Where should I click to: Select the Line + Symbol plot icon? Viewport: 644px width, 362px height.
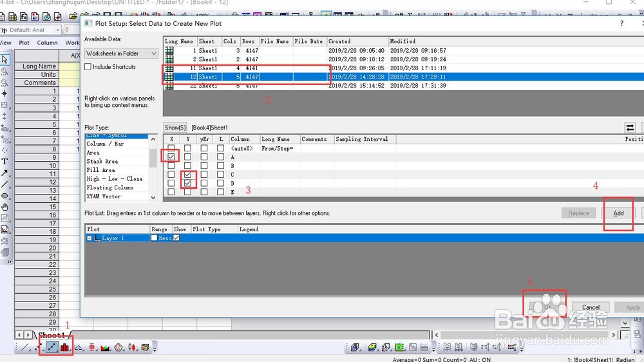[x=52, y=347]
